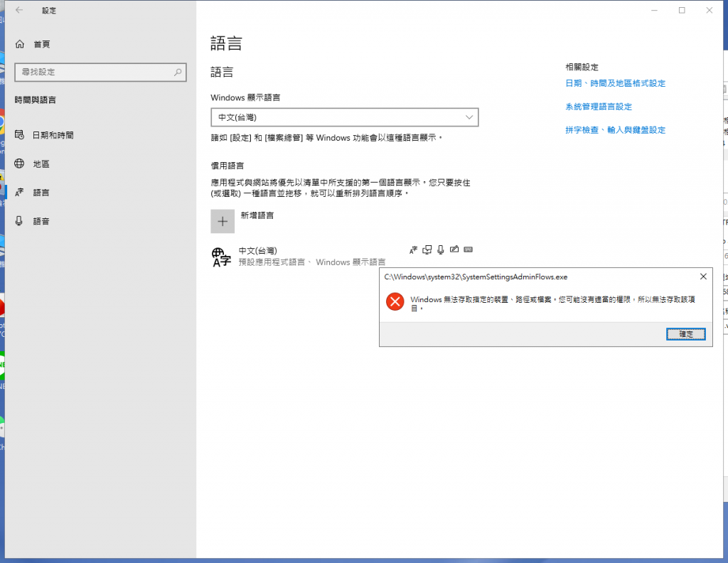Close the Settings window
Screen dimensions: 728x563
click(709, 10)
